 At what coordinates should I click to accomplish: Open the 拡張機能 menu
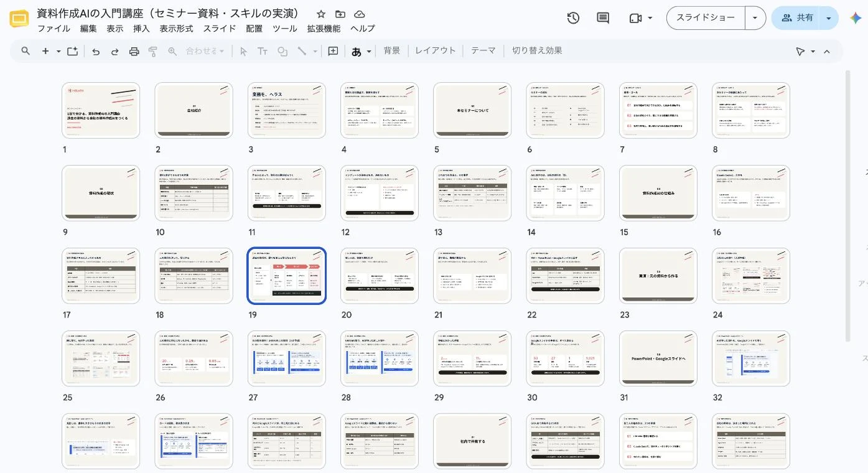324,29
